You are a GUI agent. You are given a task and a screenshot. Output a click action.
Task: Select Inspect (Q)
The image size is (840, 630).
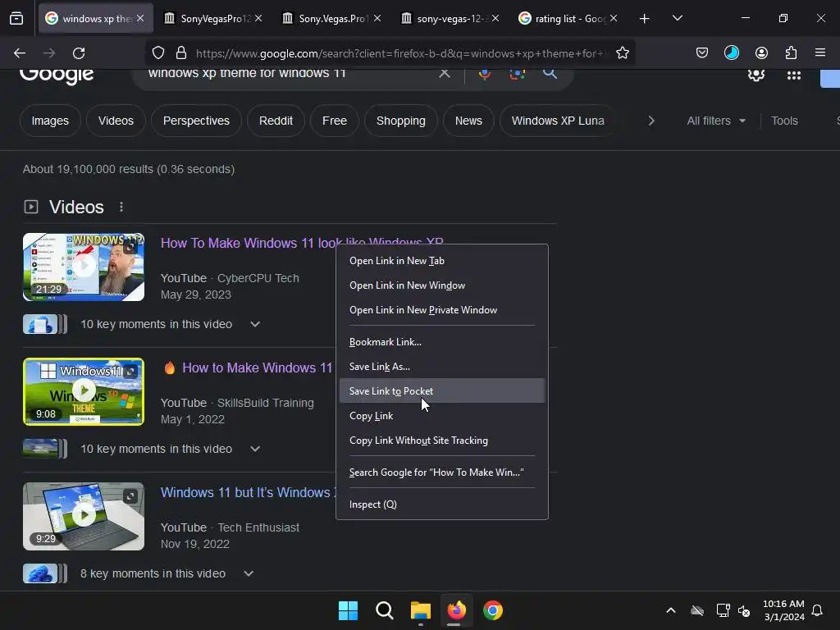point(441,504)
